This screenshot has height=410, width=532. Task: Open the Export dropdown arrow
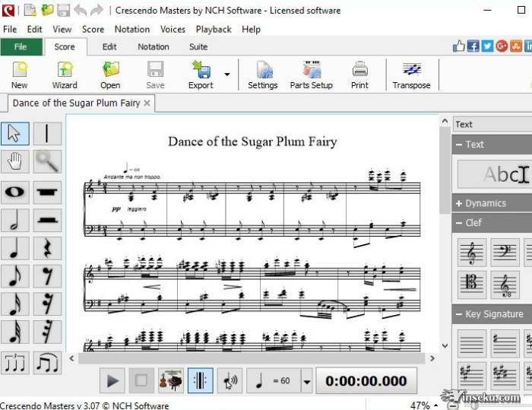point(226,75)
